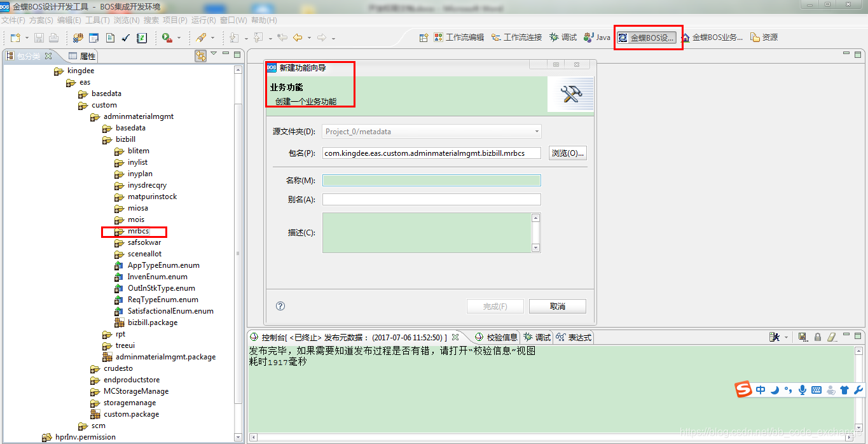
Task: Switch to the 属性 tab
Action: [x=82, y=56]
